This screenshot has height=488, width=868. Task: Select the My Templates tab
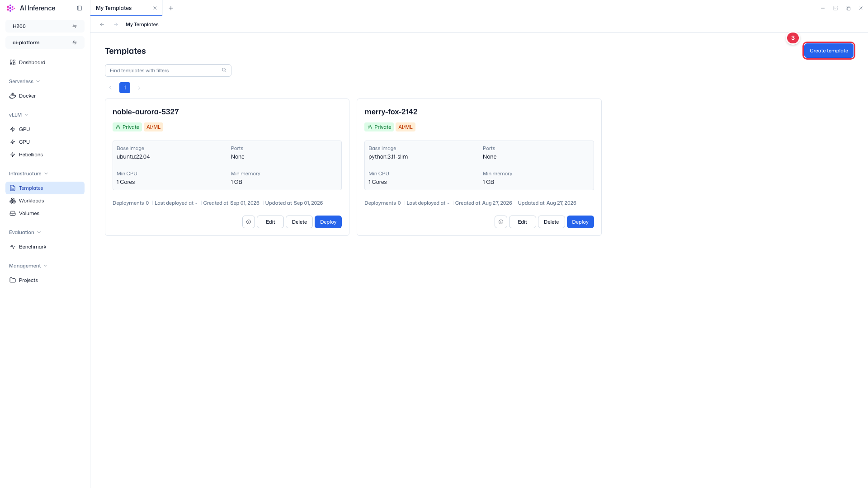126,8
